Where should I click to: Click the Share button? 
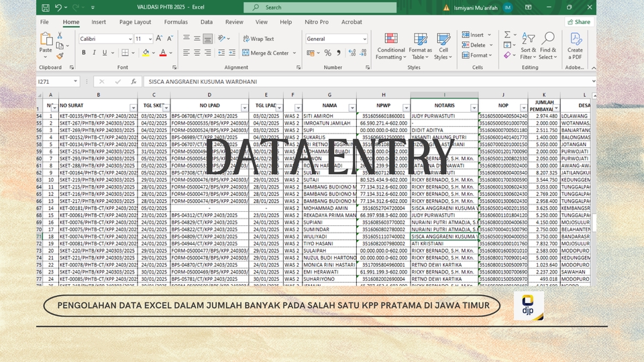click(579, 21)
